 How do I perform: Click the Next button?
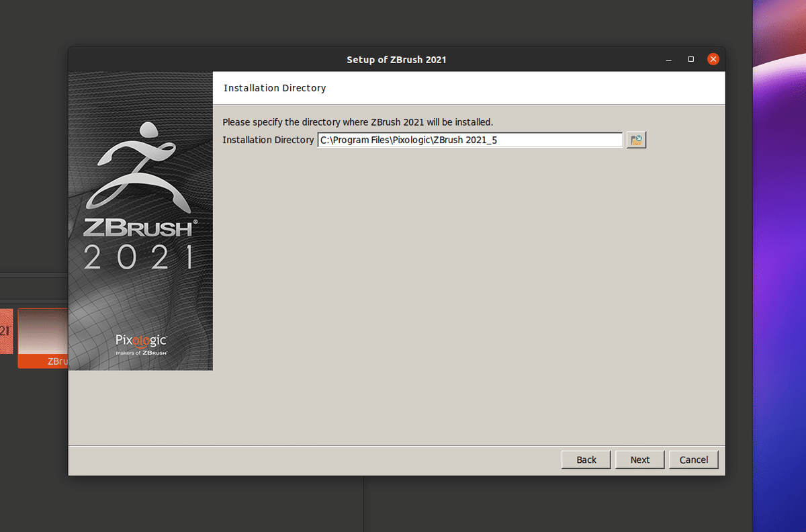point(640,459)
